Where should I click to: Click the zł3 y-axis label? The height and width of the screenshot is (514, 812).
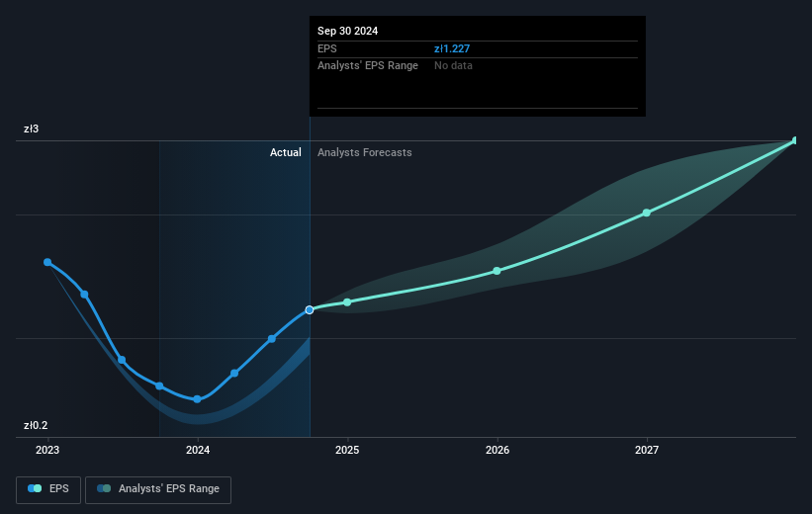(31, 128)
